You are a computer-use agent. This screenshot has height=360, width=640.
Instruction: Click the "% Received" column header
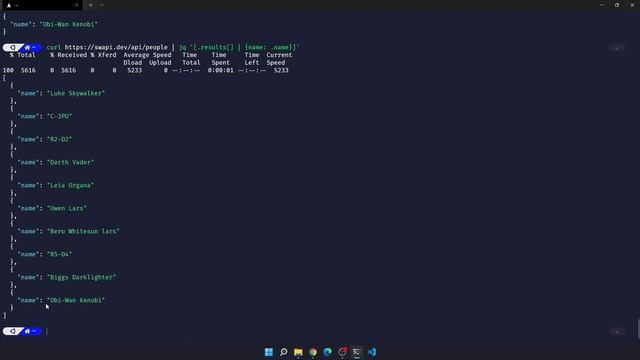click(69, 55)
